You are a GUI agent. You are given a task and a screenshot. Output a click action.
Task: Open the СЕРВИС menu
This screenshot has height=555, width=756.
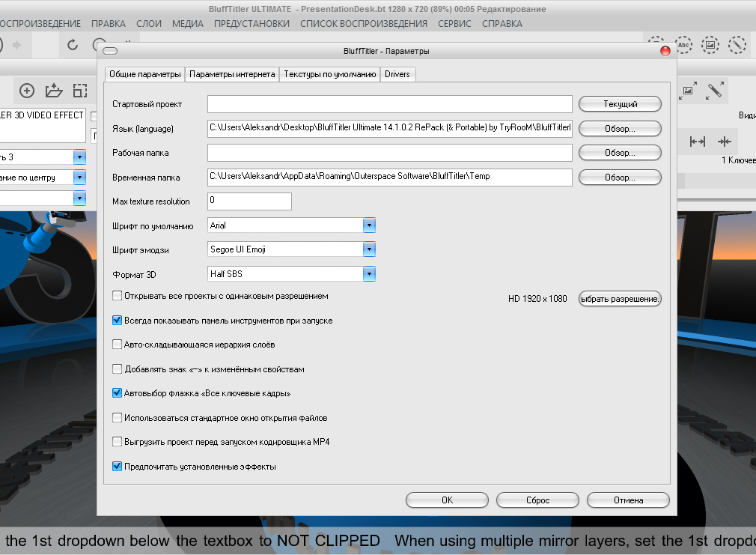tap(454, 24)
